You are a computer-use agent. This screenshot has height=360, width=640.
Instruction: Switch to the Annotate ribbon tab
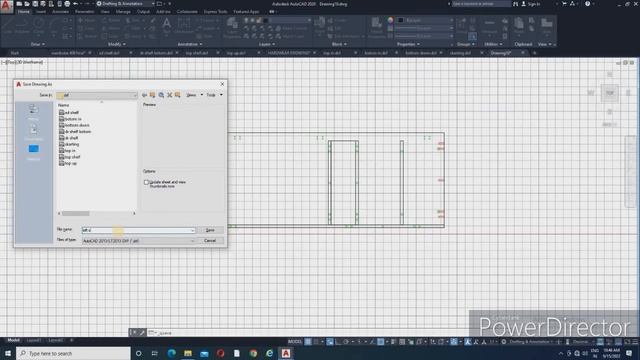point(60,12)
